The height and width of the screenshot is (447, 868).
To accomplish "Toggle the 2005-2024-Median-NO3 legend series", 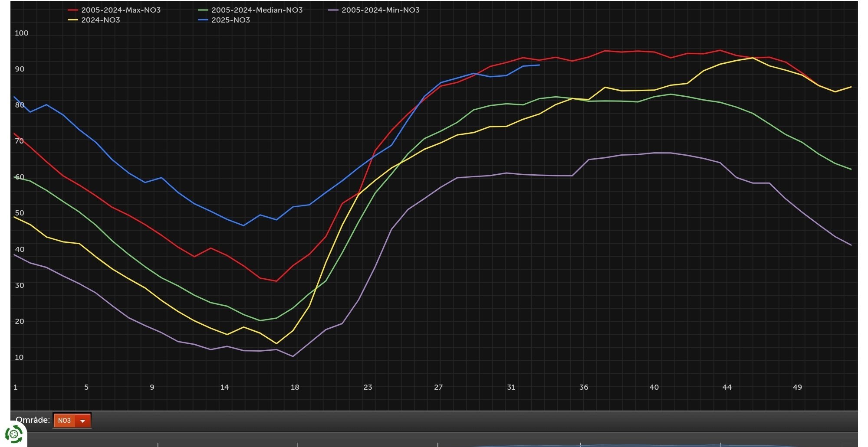I will coord(250,10).
